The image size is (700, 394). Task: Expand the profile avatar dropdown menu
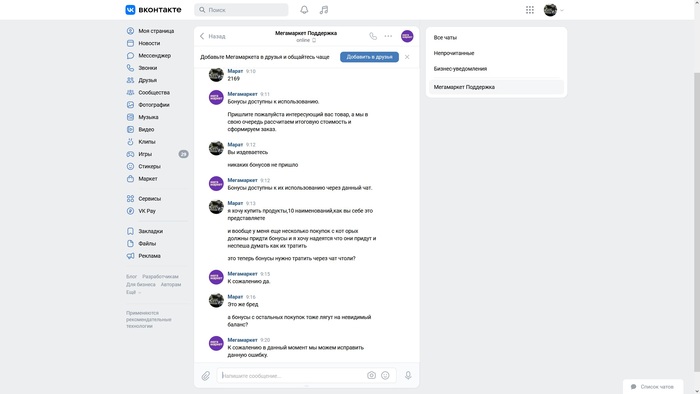(554, 10)
